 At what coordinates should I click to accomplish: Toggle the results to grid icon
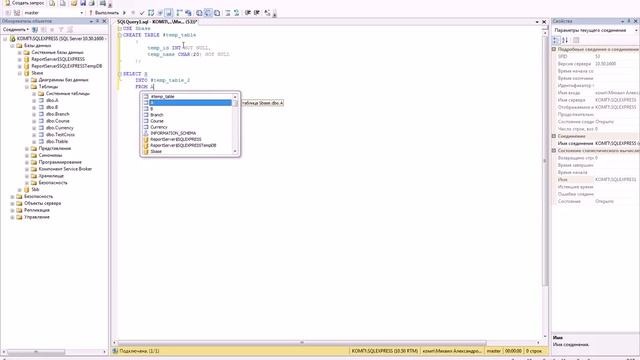click(x=208, y=13)
